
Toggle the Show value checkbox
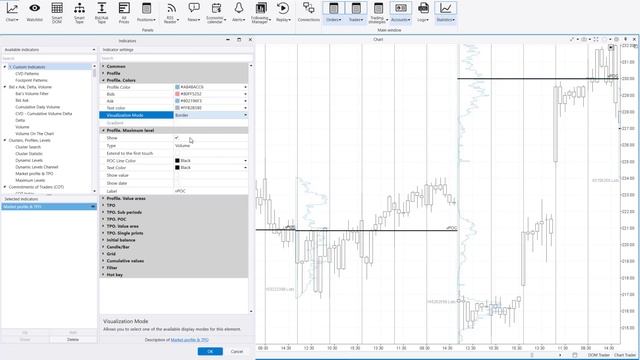[x=177, y=175]
